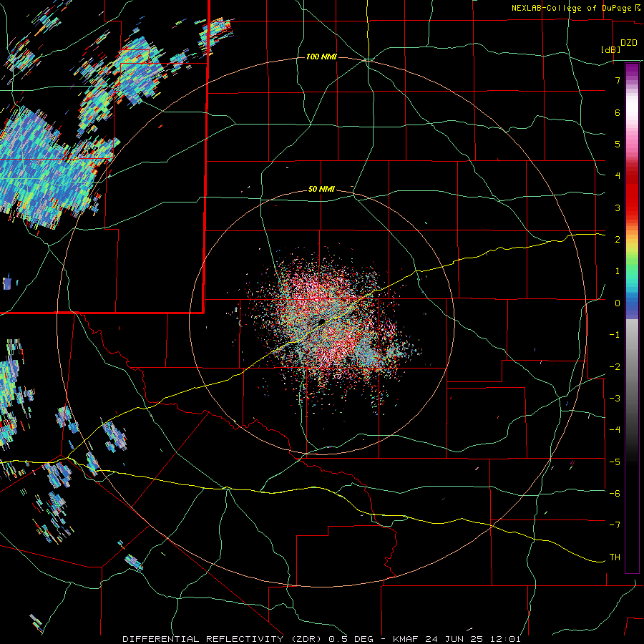
Task: Click the 2 dB scale label
Action: 618,240
